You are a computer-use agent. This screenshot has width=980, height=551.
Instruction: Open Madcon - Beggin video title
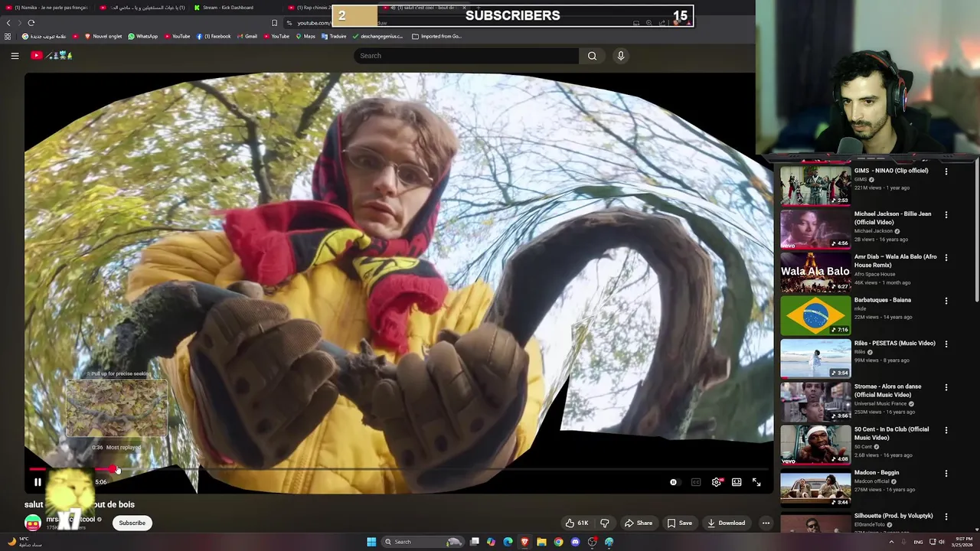tap(877, 473)
